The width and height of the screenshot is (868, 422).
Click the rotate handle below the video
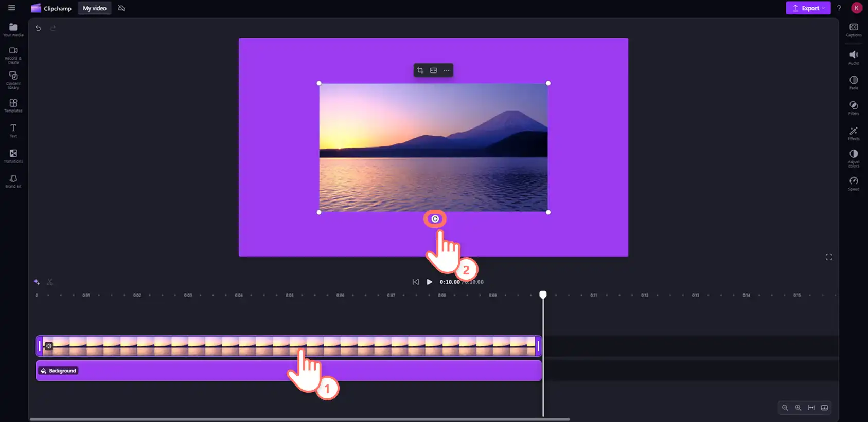435,219
